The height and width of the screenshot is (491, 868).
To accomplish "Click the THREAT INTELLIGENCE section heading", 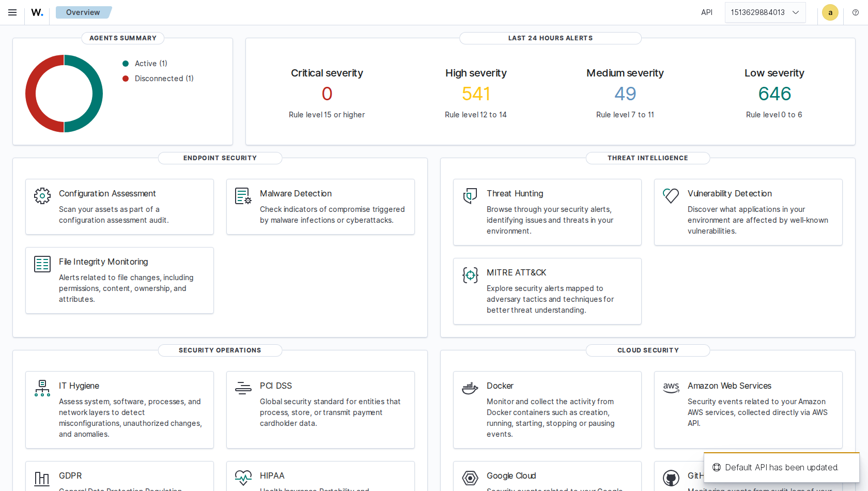I will (648, 158).
